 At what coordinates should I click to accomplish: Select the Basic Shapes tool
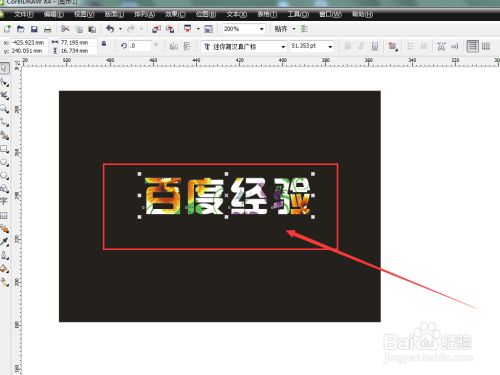coord(4,189)
